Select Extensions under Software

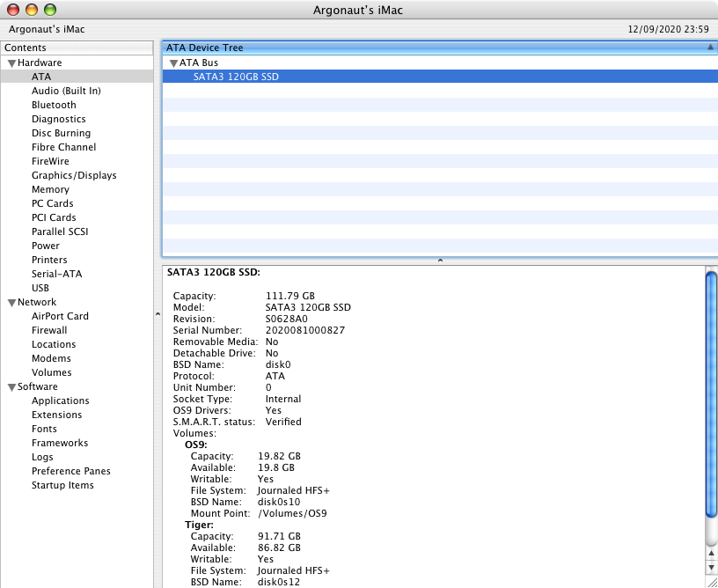coord(57,415)
